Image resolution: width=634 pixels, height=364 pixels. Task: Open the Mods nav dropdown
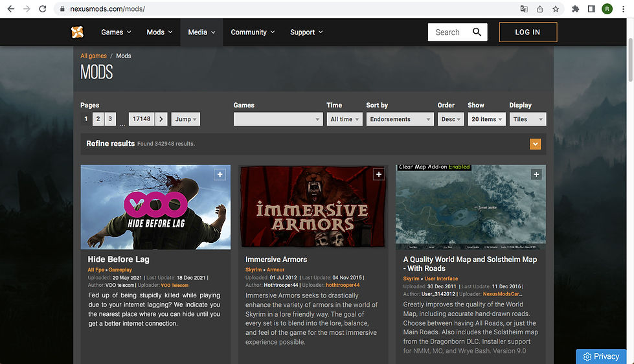[x=159, y=32]
